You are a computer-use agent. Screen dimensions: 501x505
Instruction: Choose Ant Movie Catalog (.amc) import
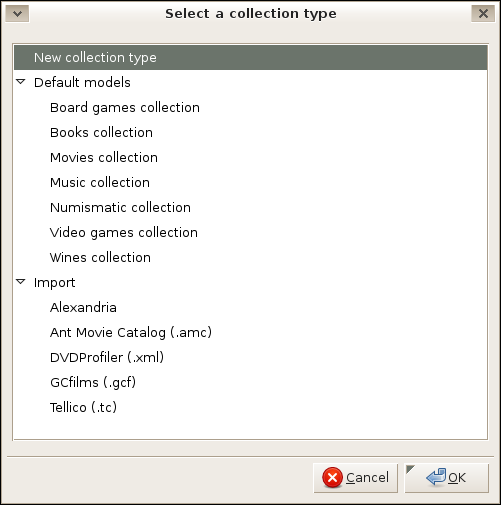coord(131,333)
